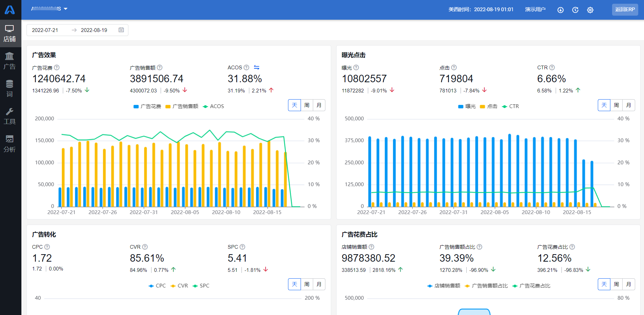Click help icon next to 曝光
Viewport: 644px width, 315px height.
356,68
